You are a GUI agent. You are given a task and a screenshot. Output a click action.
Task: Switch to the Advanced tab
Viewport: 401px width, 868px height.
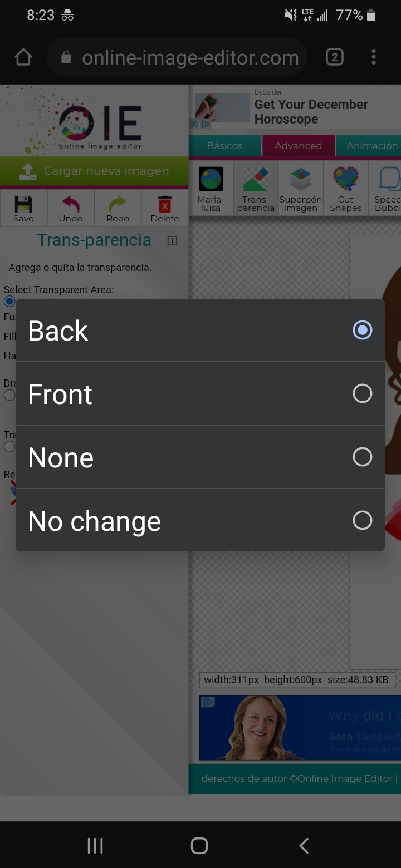298,146
